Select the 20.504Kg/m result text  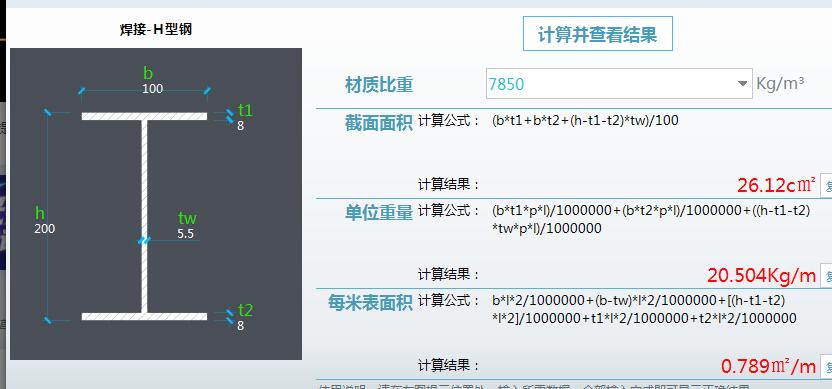click(761, 275)
